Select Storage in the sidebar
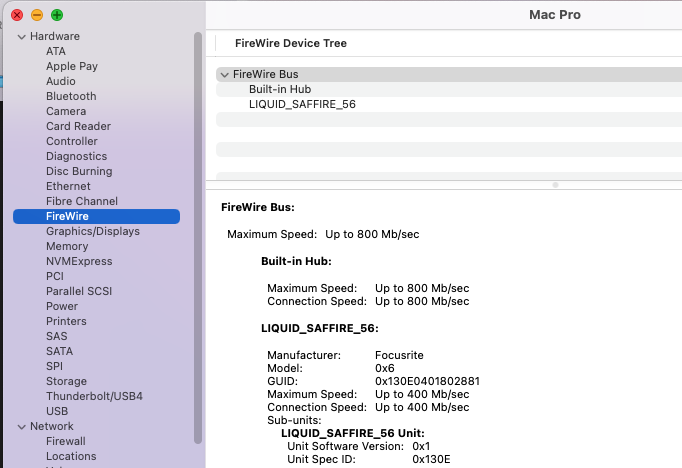This screenshot has width=682, height=468. pyautogui.click(x=67, y=381)
